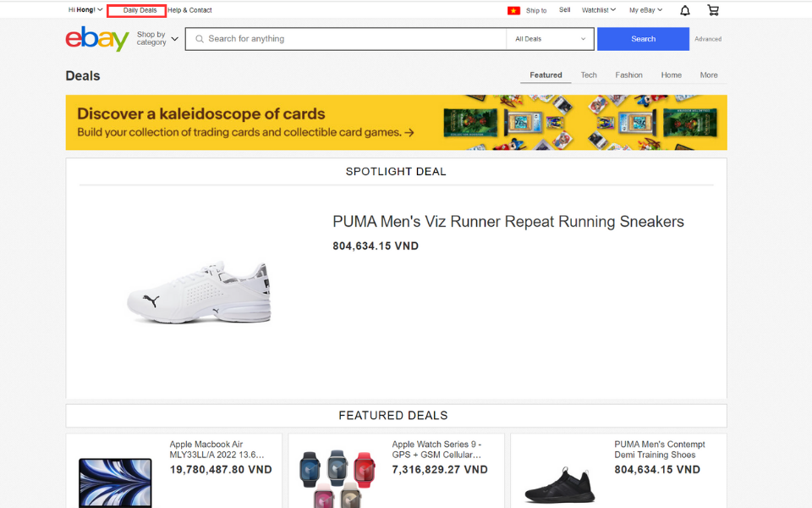Click price 19,780,487.80 VND
The width and height of the screenshot is (812, 508).
(221, 470)
